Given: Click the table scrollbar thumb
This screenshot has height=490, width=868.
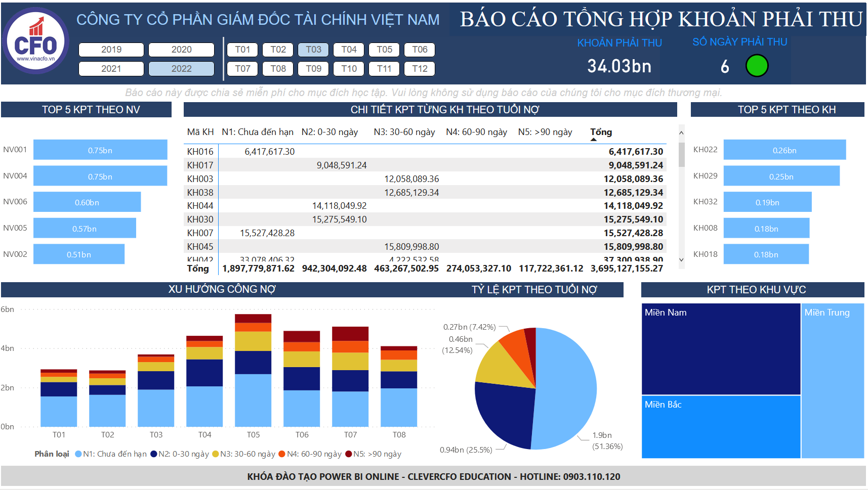Looking at the screenshot, I should (681, 155).
